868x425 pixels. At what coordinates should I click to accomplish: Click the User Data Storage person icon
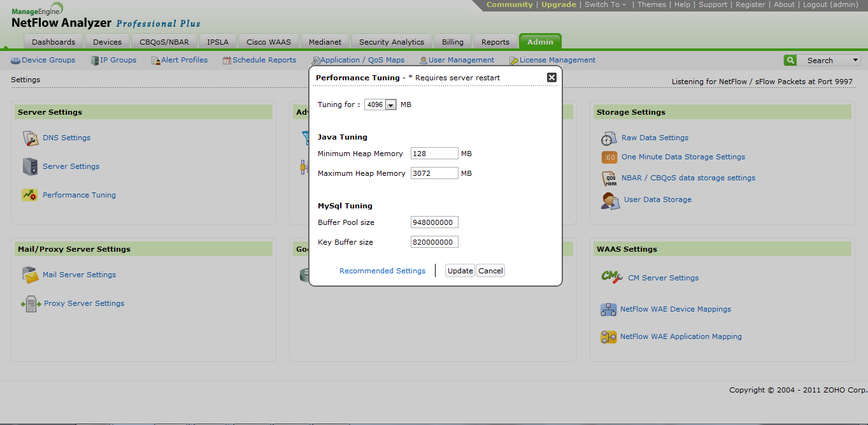click(x=610, y=200)
